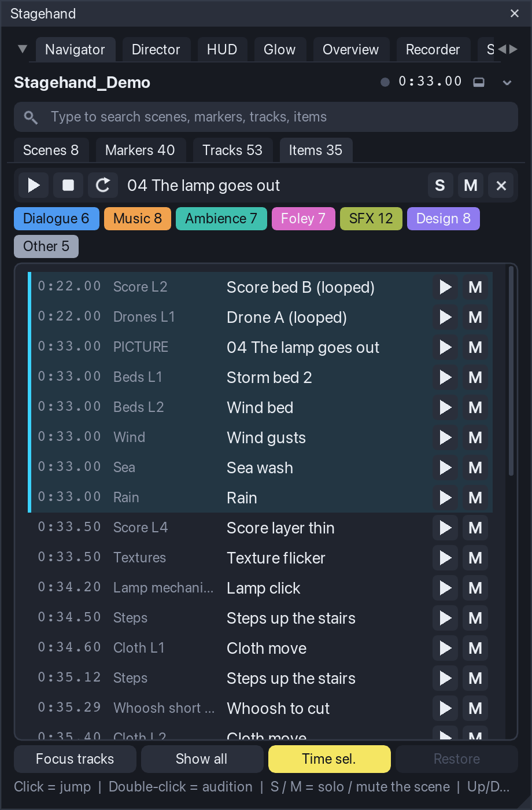This screenshot has height=810, width=532.
Task: Jump to the Texture flicker row
Action: tap(260, 558)
